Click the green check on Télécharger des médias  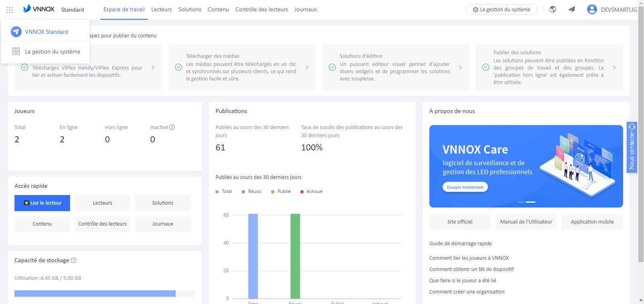click(178, 67)
